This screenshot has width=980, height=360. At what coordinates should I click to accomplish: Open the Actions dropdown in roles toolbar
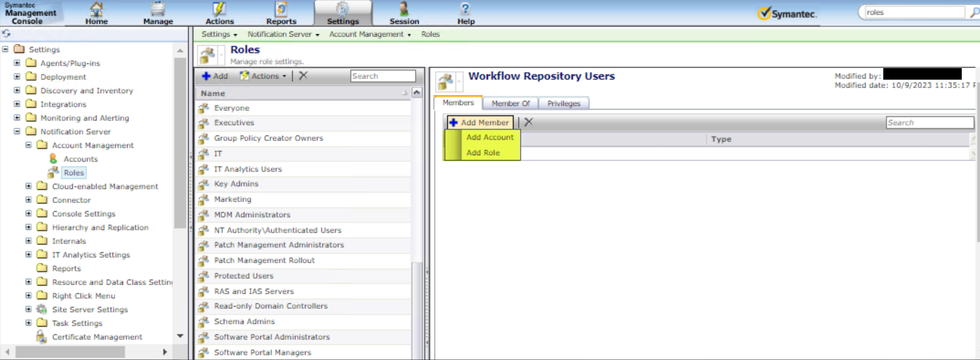(264, 76)
